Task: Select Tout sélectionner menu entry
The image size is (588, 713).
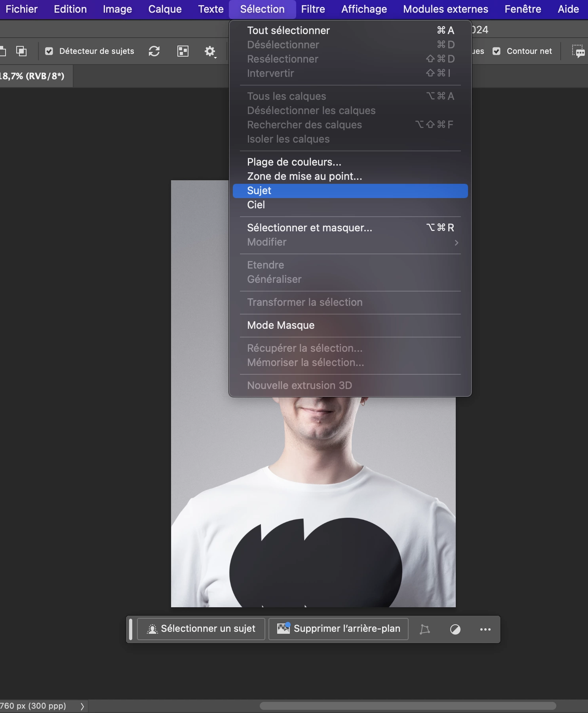Action: coord(350,31)
